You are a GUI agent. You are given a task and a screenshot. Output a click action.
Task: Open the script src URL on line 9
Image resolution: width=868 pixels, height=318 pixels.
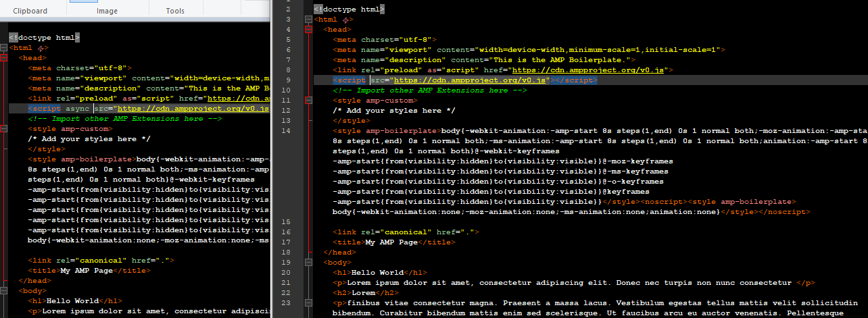(x=470, y=80)
